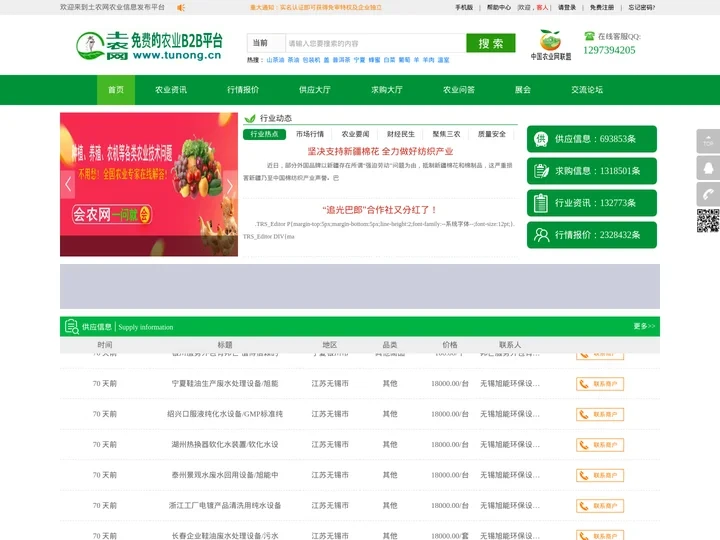Click the fruit and poultry banner image
Screen dimensions: 720x540
[149, 185]
